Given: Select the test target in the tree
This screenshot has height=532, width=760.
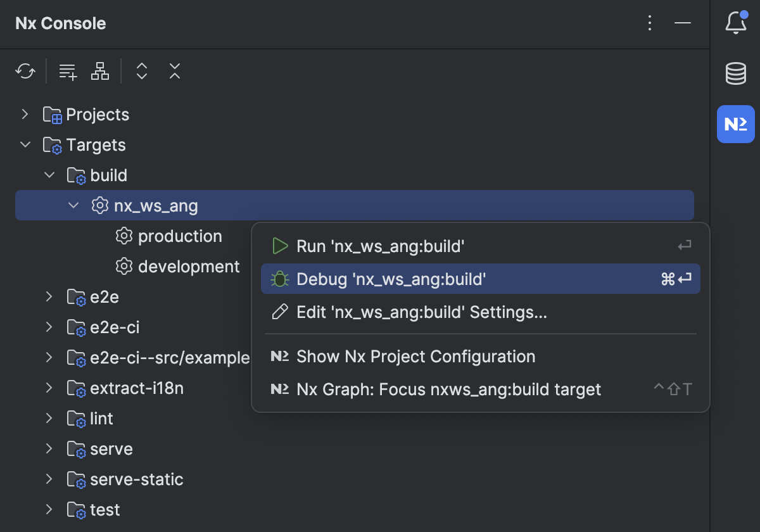Looking at the screenshot, I should (x=106, y=510).
